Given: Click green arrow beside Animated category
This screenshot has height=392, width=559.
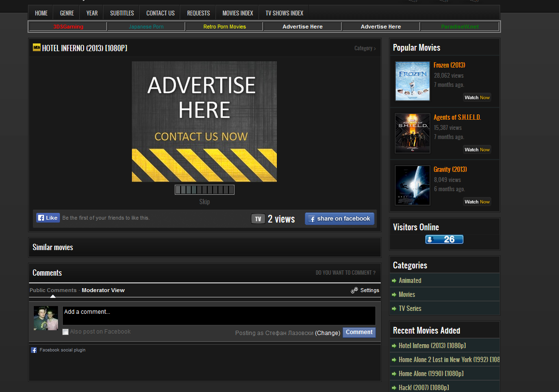Looking at the screenshot, I should 394,281.
